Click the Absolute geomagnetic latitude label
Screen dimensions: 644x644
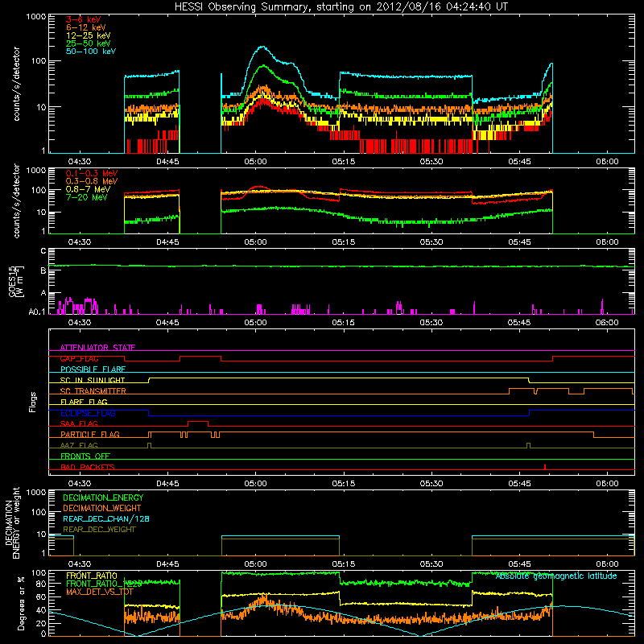(x=556, y=576)
